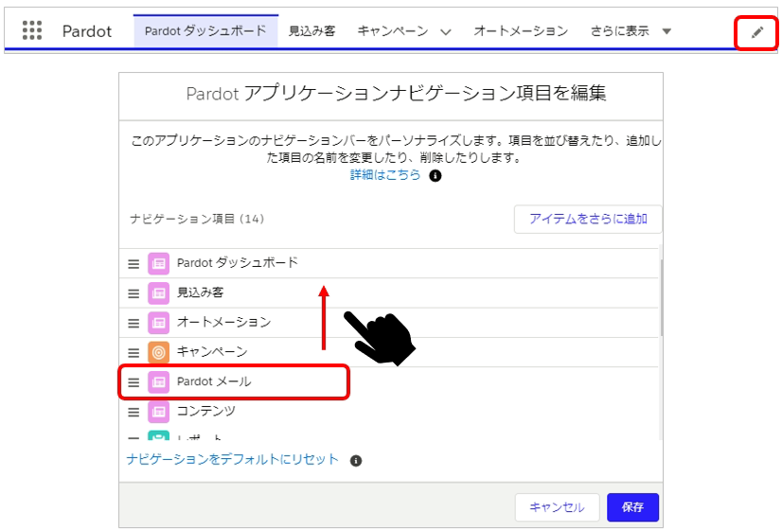782x532 pixels.
Task: Click pink icon of Pardot メール item
Action: click(x=159, y=382)
